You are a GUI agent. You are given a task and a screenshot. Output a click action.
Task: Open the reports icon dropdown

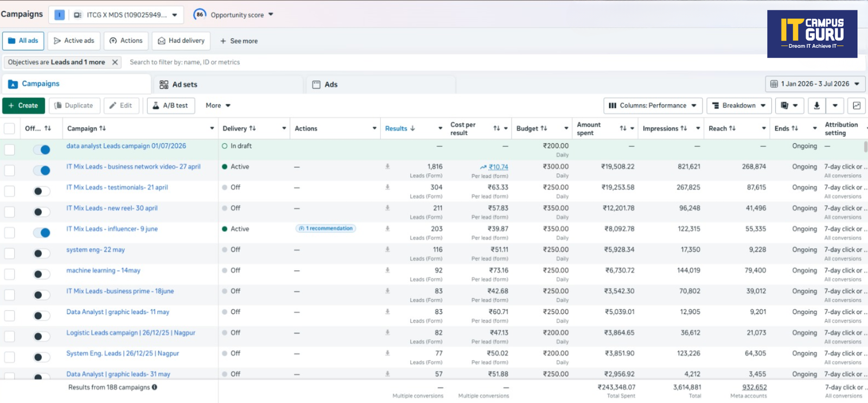(x=789, y=105)
